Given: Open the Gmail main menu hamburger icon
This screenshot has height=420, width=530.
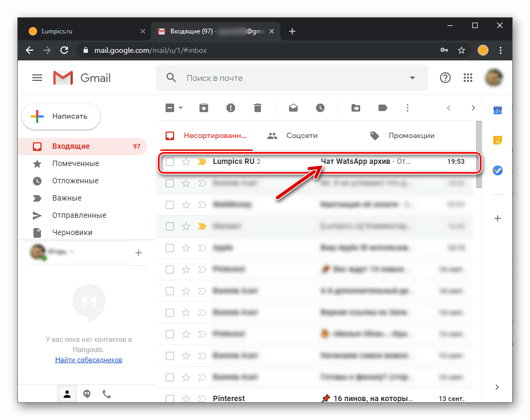Looking at the screenshot, I should (37, 78).
